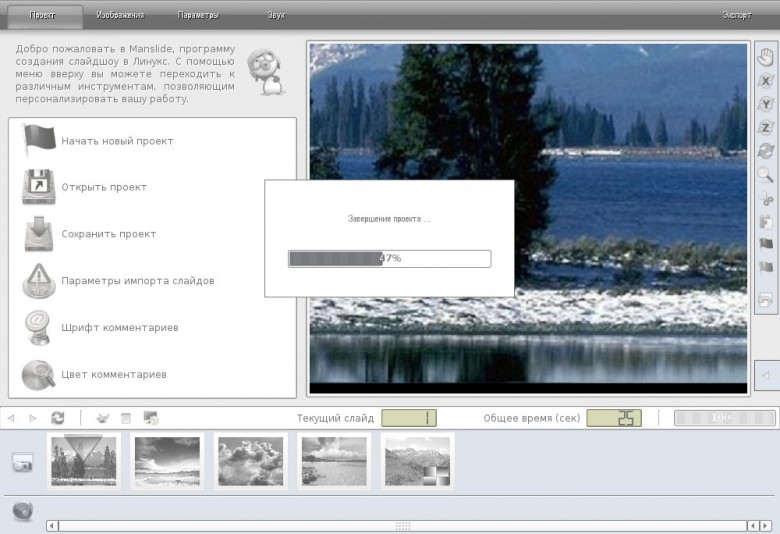Click the copy/paste pages icon

[x=766, y=221]
